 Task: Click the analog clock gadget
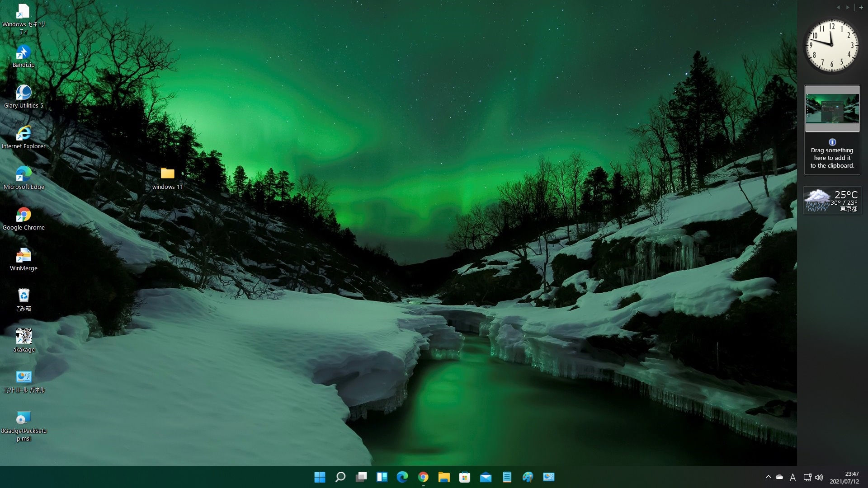(832, 45)
